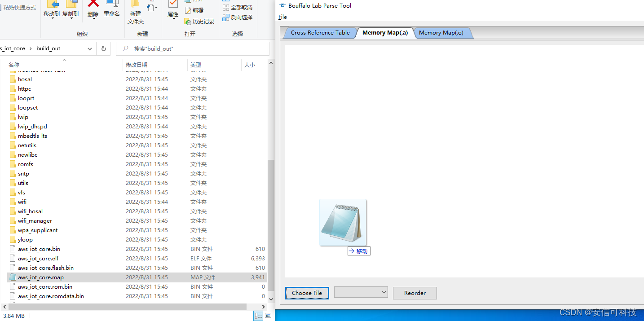
Task: Switch to the Memory Map(.a) tab
Action: [385, 33]
